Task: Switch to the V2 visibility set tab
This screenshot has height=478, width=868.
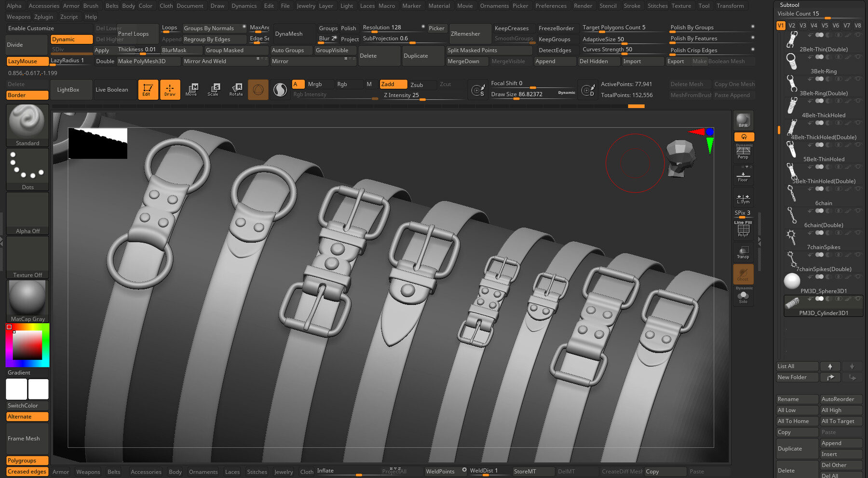Action: 792,26
